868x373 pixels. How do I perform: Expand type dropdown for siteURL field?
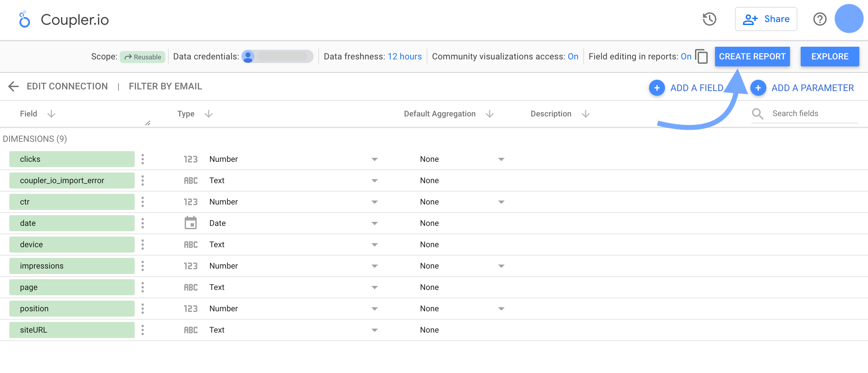pos(374,331)
